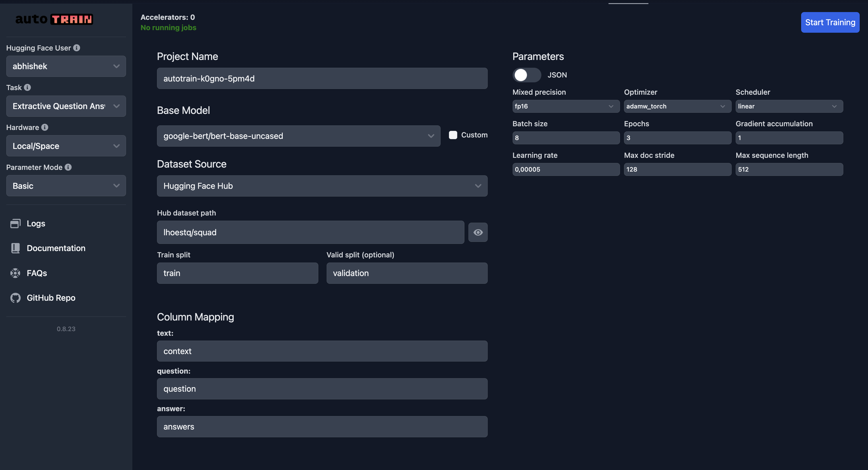Click the Start Training button
The height and width of the screenshot is (470, 868).
point(830,22)
